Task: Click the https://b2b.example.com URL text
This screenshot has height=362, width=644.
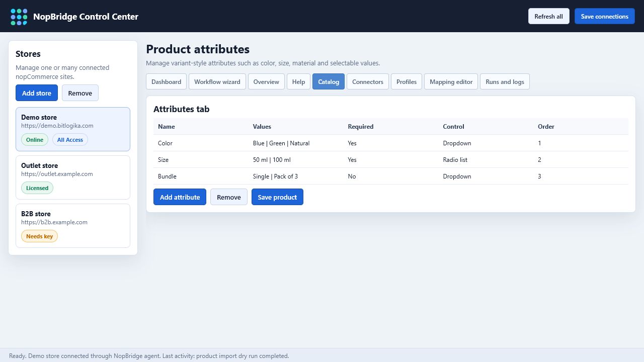Action: point(54,222)
